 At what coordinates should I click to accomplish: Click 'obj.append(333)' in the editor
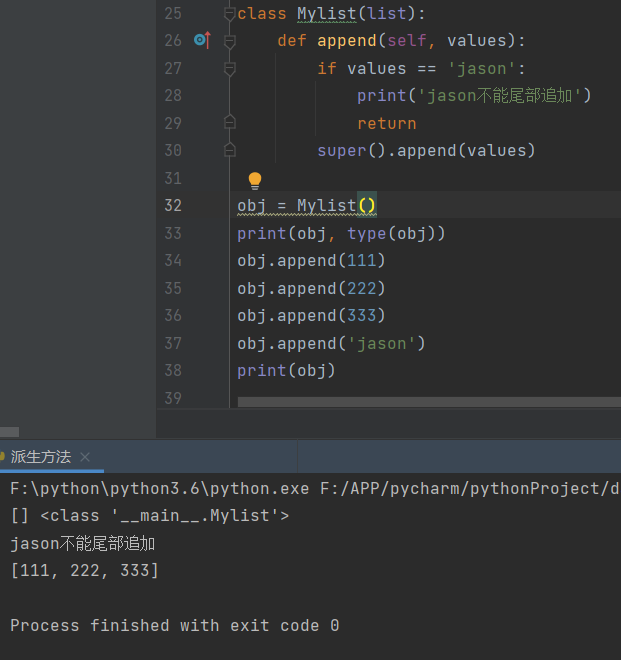click(311, 316)
